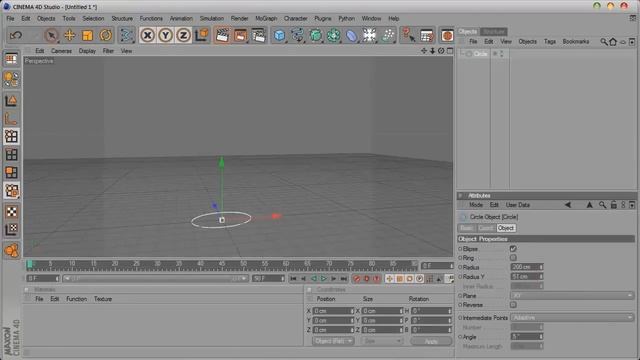Toggle X axis lock

147,36
